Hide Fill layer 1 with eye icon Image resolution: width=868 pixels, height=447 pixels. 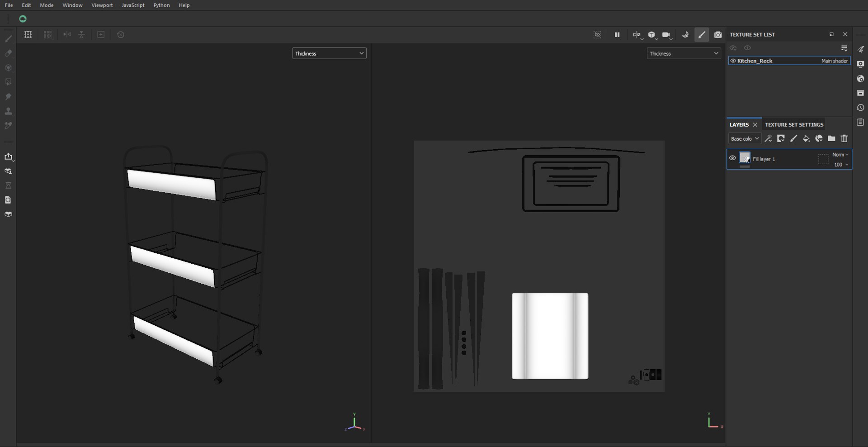pyautogui.click(x=732, y=158)
